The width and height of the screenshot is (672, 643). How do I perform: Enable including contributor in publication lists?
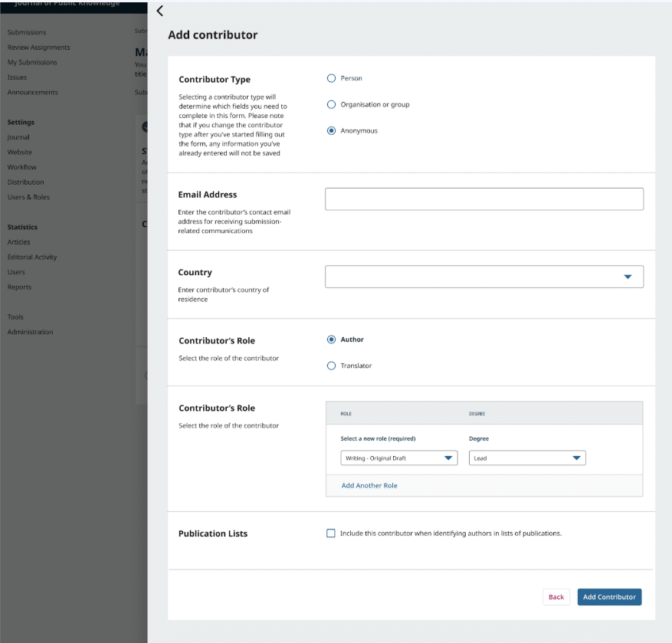tap(331, 533)
